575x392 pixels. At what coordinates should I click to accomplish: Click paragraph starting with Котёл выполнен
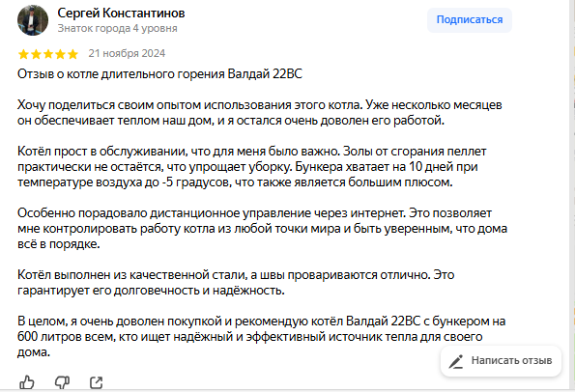coord(236,283)
